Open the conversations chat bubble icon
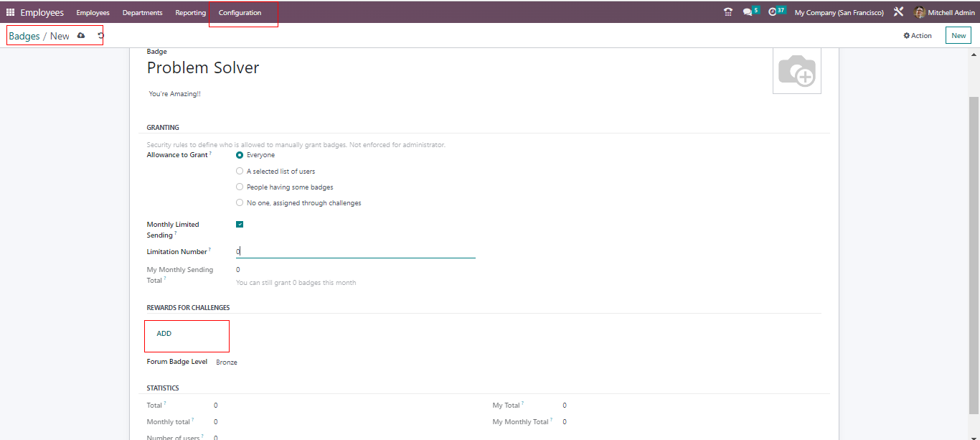This screenshot has width=980, height=440. pos(748,12)
